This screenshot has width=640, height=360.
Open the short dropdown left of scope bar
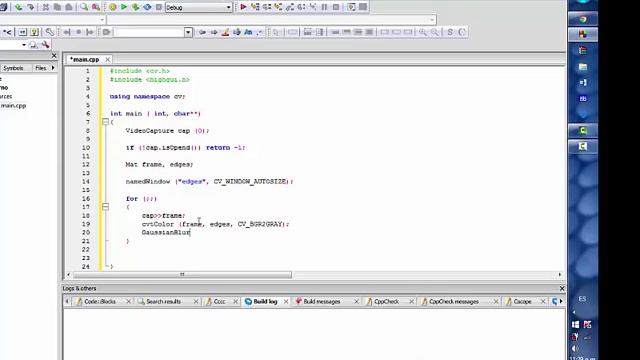[102, 20]
